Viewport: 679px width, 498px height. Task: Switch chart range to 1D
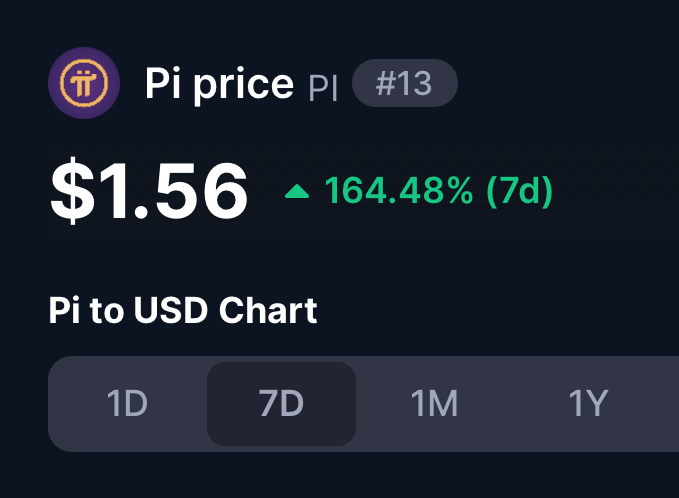click(x=127, y=404)
